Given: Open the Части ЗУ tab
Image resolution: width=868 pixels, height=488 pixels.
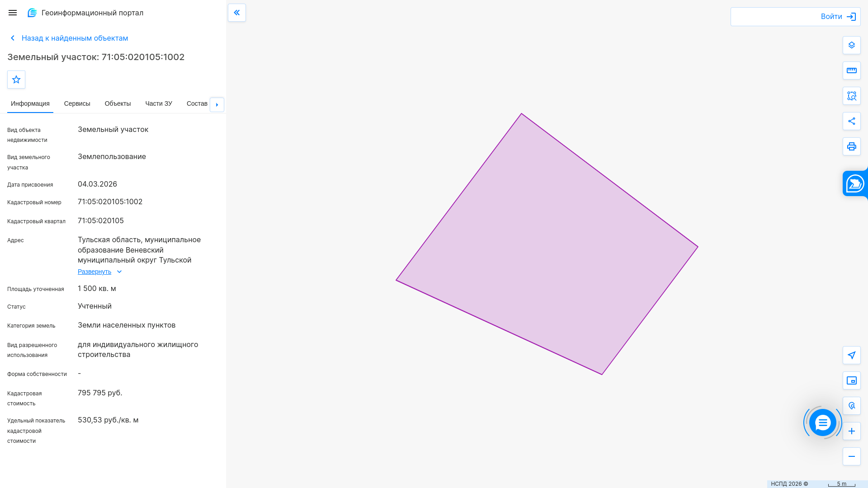Looking at the screenshot, I should tap(159, 103).
